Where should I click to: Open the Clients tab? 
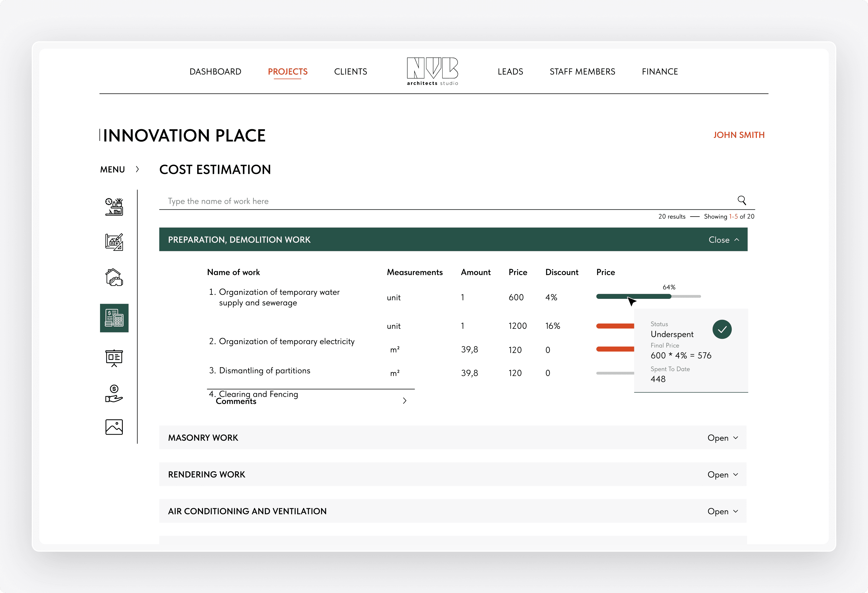click(350, 71)
